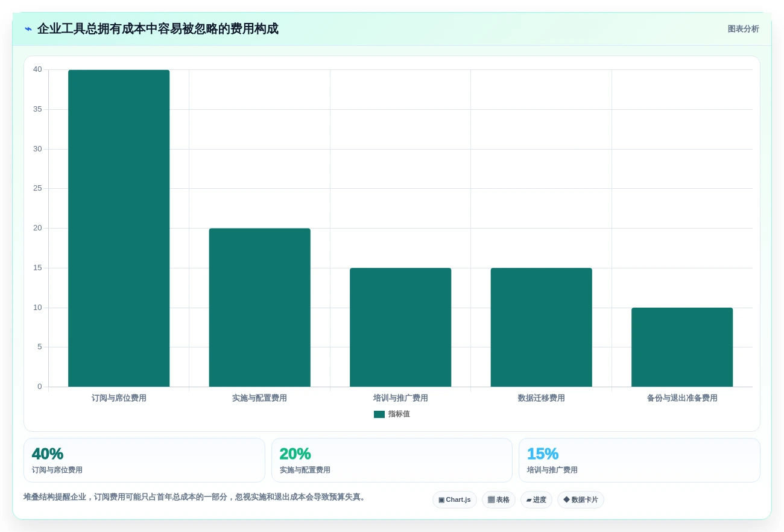
Task: Click the 实施与配置费用 x-axis label
Action: point(260,398)
